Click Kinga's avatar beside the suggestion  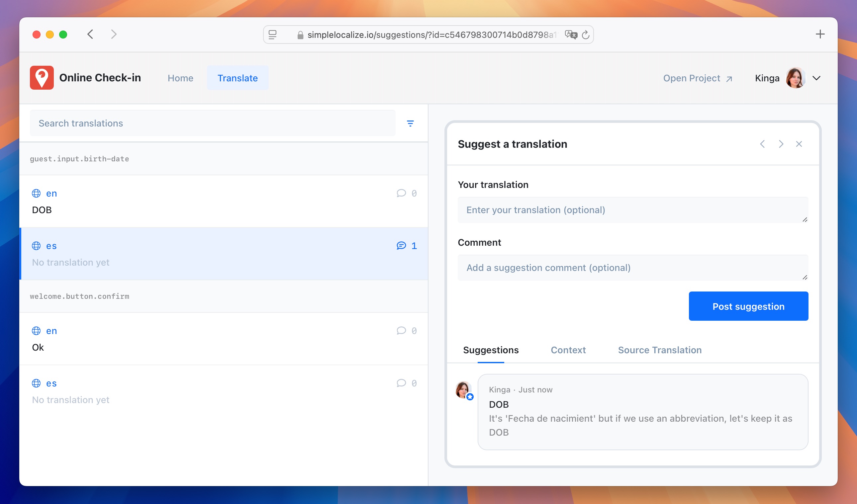pyautogui.click(x=464, y=390)
